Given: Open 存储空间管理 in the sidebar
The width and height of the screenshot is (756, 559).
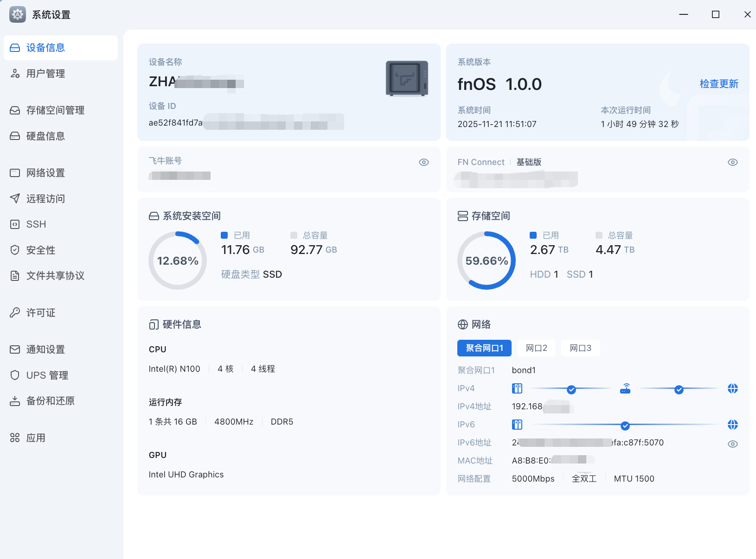Looking at the screenshot, I should [55, 110].
